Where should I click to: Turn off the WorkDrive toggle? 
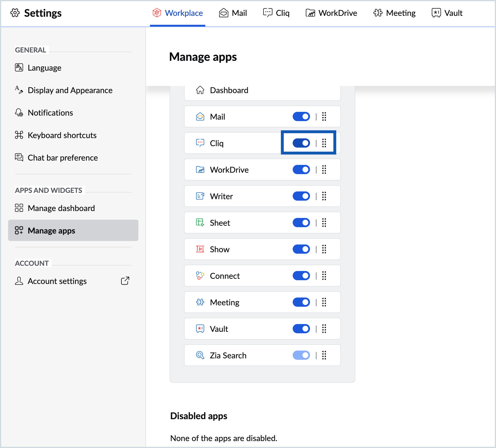point(301,170)
